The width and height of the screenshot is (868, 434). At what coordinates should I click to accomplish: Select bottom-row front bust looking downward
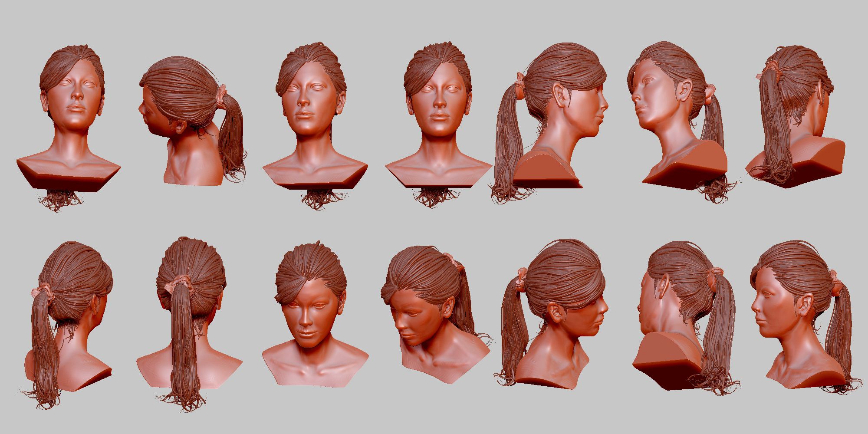[x=316, y=313]
